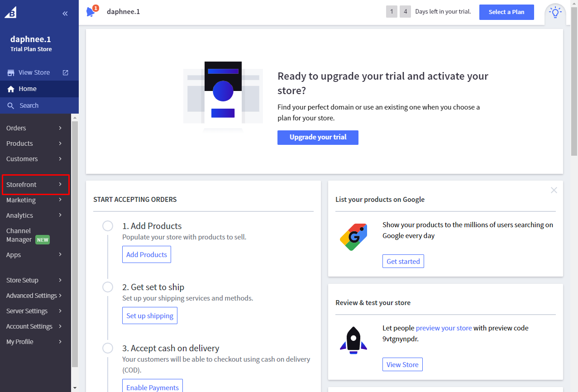Expand the Server Settings chevron

point(60,311)
